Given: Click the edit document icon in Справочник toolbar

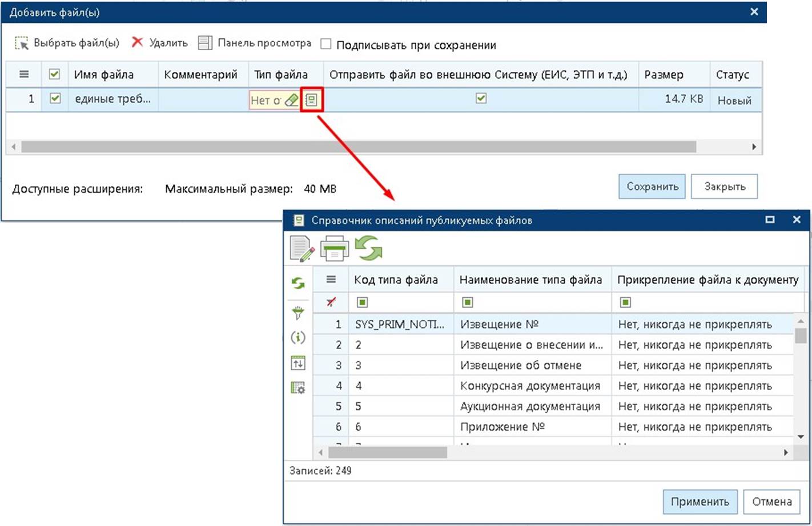Looking at the screenshot, I should pos(302,249).
